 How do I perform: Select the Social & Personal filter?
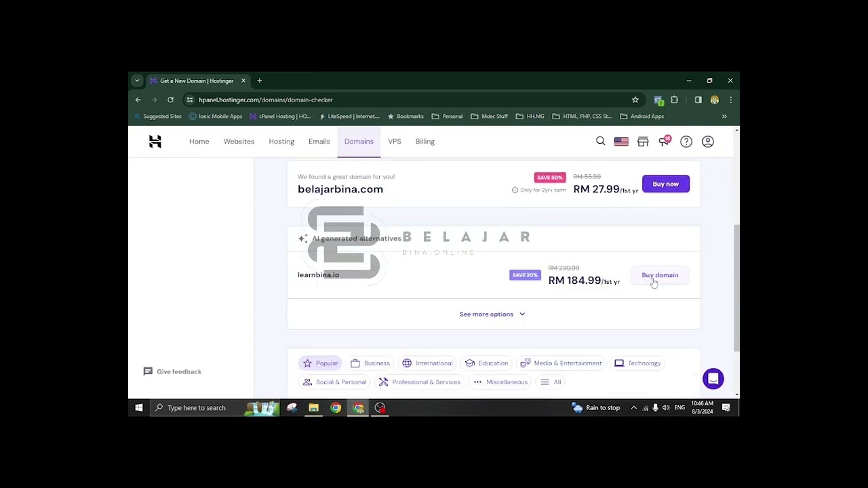pos(334,382)
